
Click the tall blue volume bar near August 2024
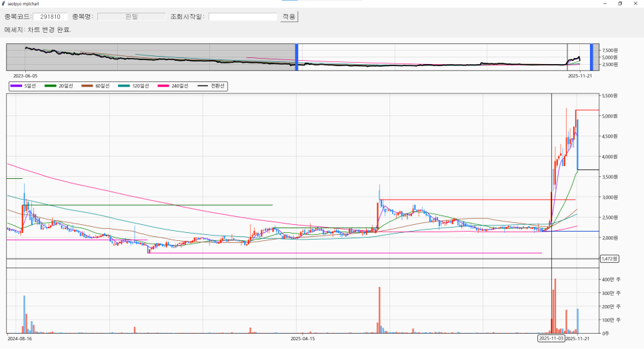tap(24, 314)
